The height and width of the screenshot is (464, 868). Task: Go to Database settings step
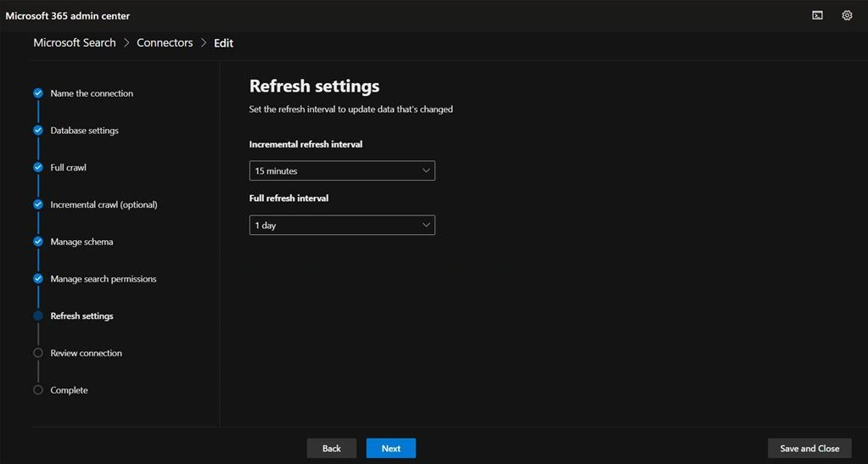point(84,130)
